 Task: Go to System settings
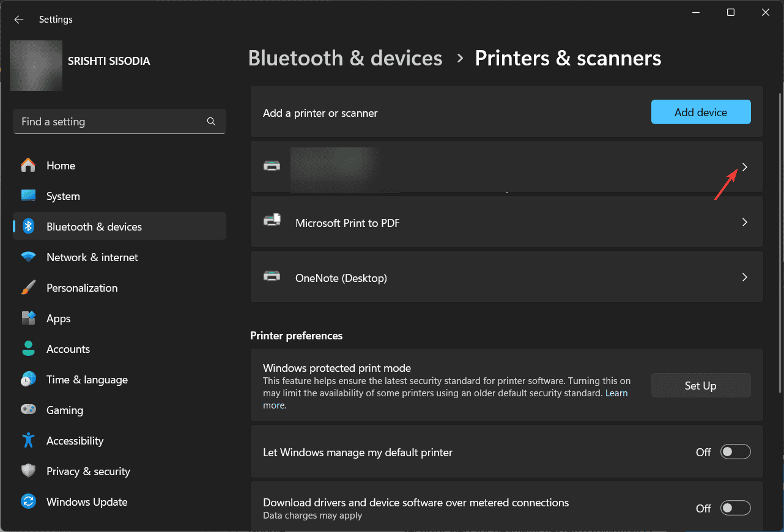tap(119, 196)
